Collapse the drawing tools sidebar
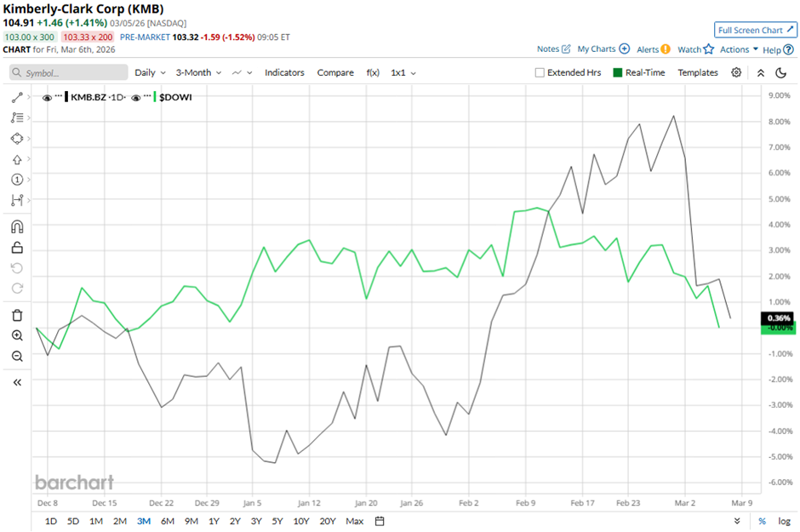Screen dimensions: 800x532 (17, 382)
